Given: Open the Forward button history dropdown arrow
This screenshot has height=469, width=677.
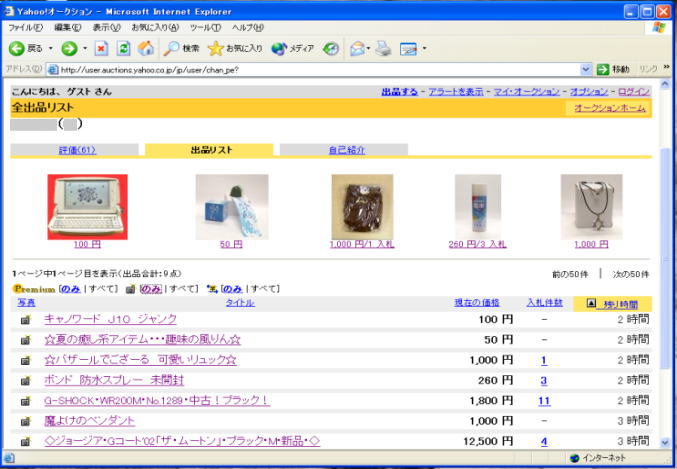Looking at the screenshot, I should (x=85, y=48).
